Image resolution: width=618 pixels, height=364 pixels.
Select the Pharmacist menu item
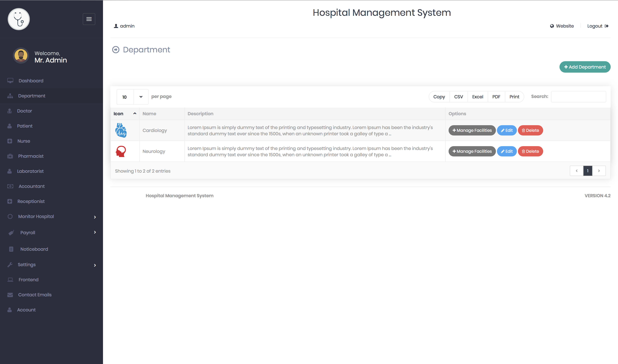[51, 156]
